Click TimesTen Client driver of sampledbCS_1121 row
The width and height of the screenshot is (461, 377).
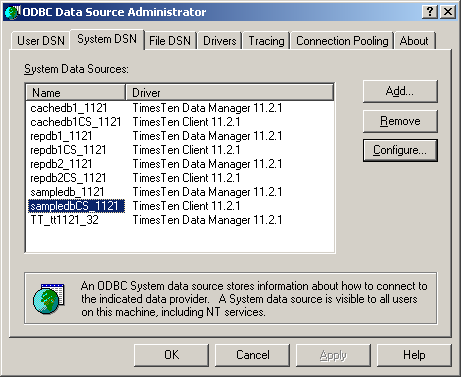186,206
